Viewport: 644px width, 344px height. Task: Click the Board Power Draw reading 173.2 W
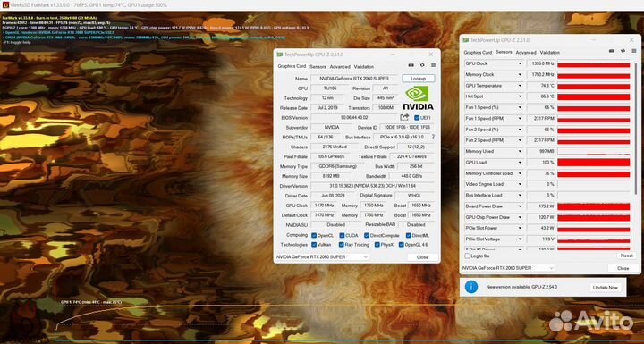click(541, 206)
